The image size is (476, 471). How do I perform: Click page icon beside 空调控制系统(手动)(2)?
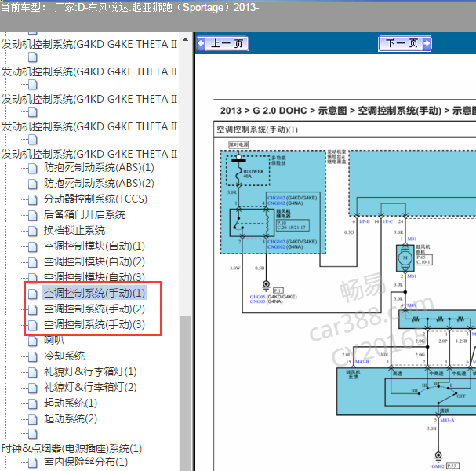(x=33, y=309)
